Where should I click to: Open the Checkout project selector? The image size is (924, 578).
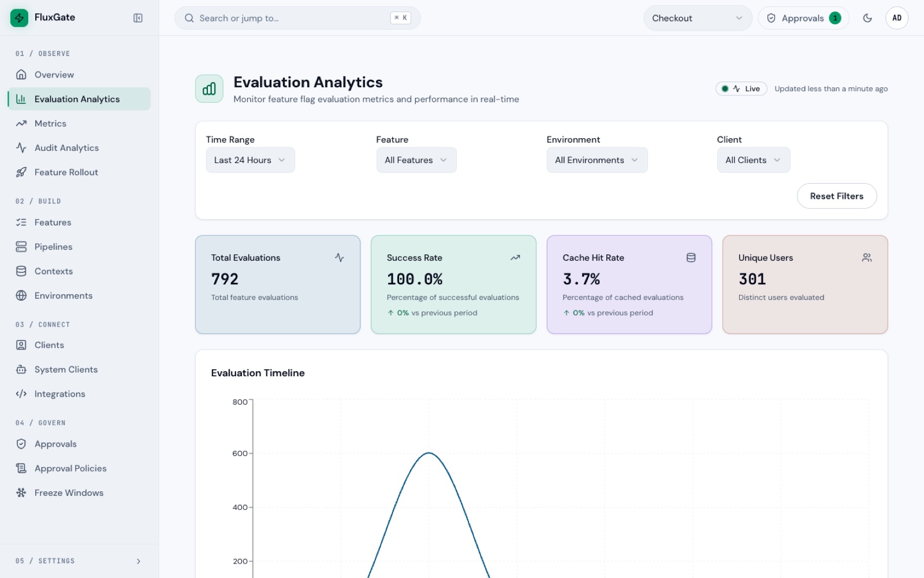click(698, 18)
